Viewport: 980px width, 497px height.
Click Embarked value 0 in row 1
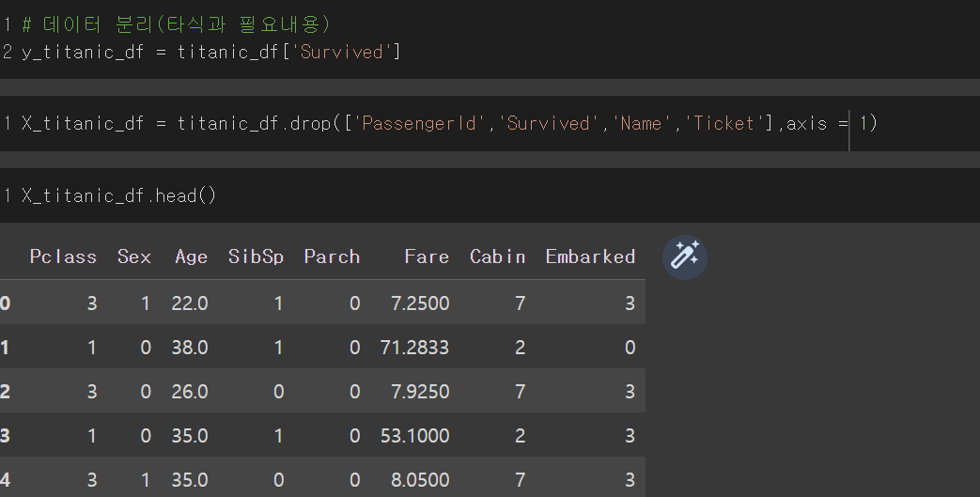630,348
